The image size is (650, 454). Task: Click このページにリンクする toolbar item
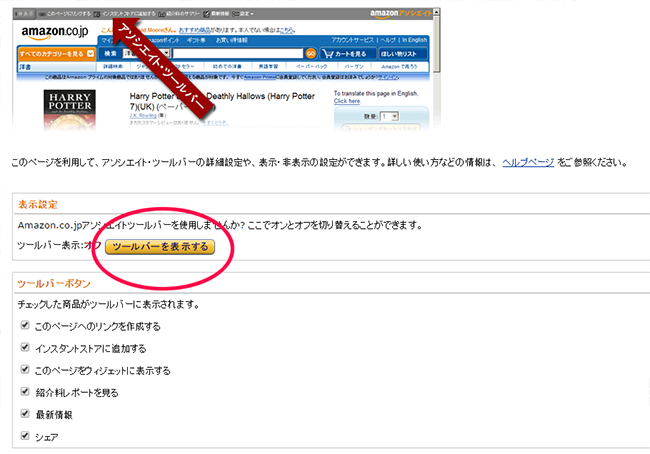65,14
